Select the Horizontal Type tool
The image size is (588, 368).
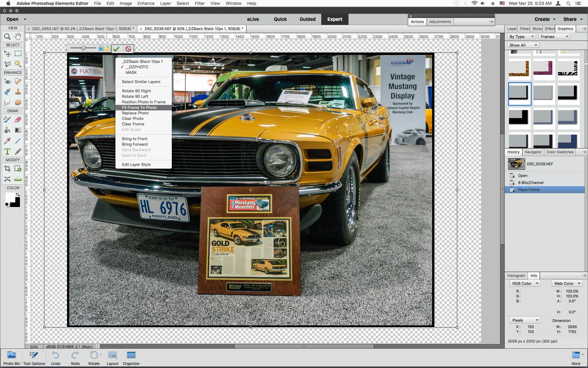(x=7, y=151)
